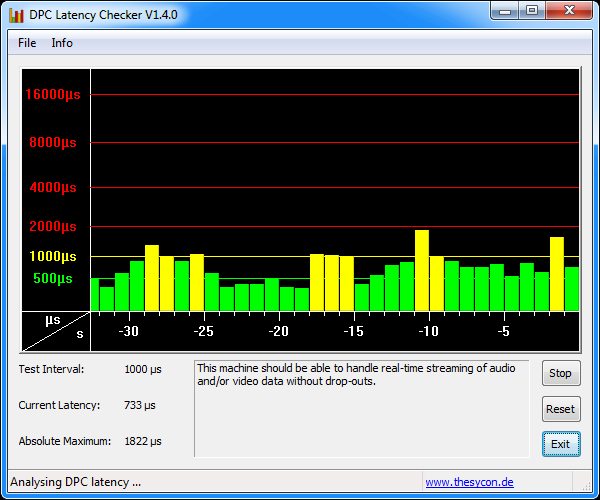The width and height of the screenshot is (600, 500).
Task: Click the yellow 1000µs axis label
Action: pos(53,256)
